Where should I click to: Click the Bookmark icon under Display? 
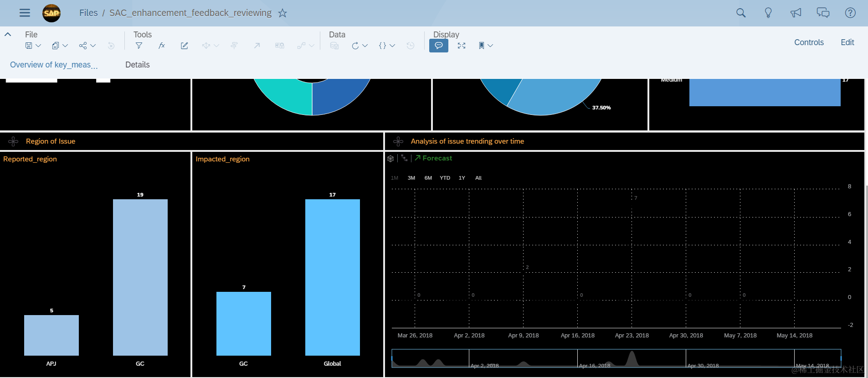pos(482,46)
